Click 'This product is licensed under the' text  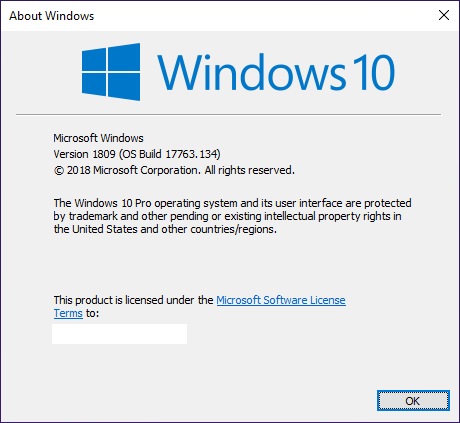point(133,300)
